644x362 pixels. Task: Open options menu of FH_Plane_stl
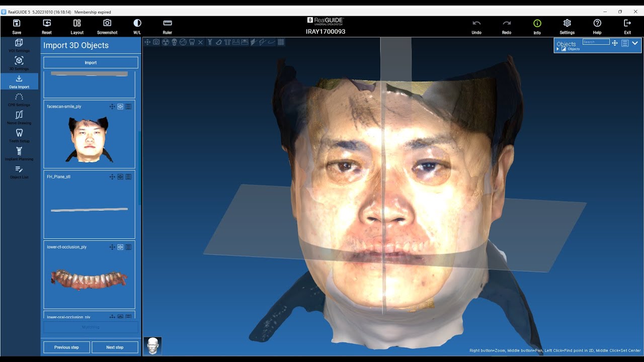tap(128, 177)
